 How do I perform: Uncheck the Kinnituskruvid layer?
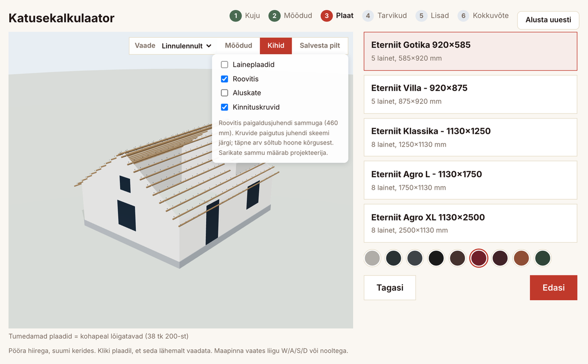point(224,107)
